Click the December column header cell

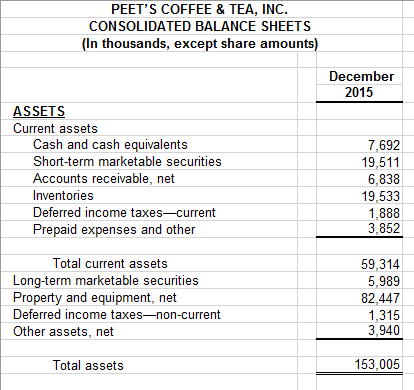[361, 76]
